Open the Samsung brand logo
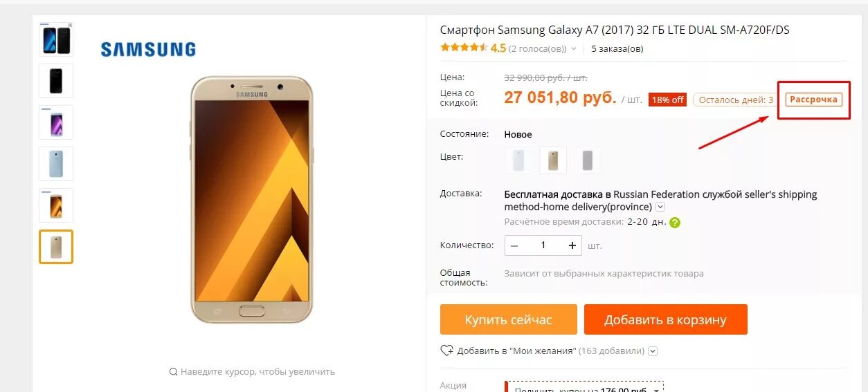Screen dimensions: 868x392 click(148, 49)
